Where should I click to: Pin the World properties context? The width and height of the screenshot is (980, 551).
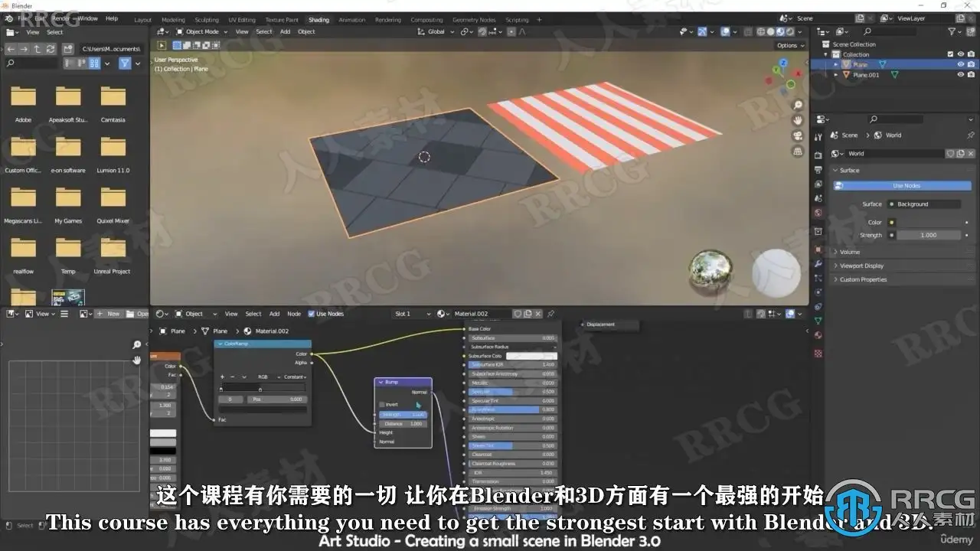pos(971,135)
